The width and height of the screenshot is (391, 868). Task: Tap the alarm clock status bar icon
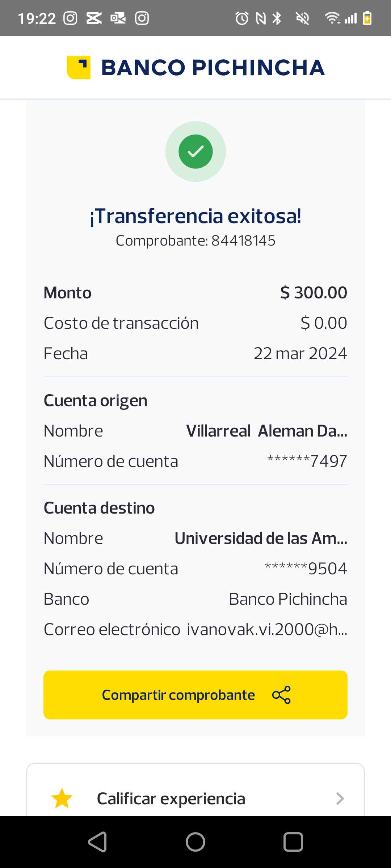pos(242,18)
